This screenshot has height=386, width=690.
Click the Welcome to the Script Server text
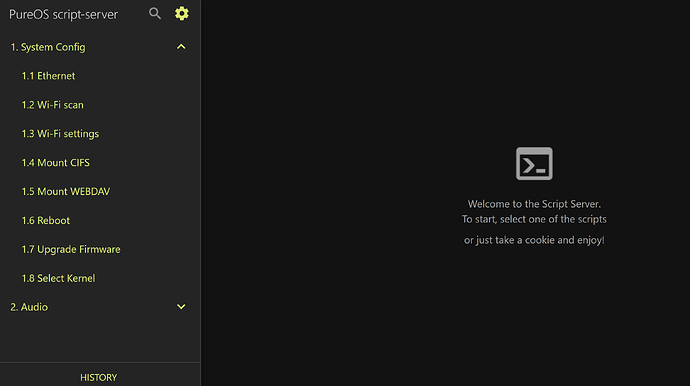pyautogui.click(x=534, y=204)
